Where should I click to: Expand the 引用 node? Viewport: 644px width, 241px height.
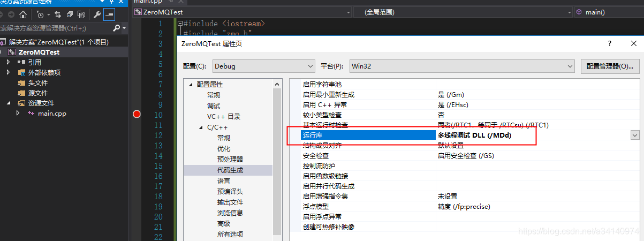[9, 62]
